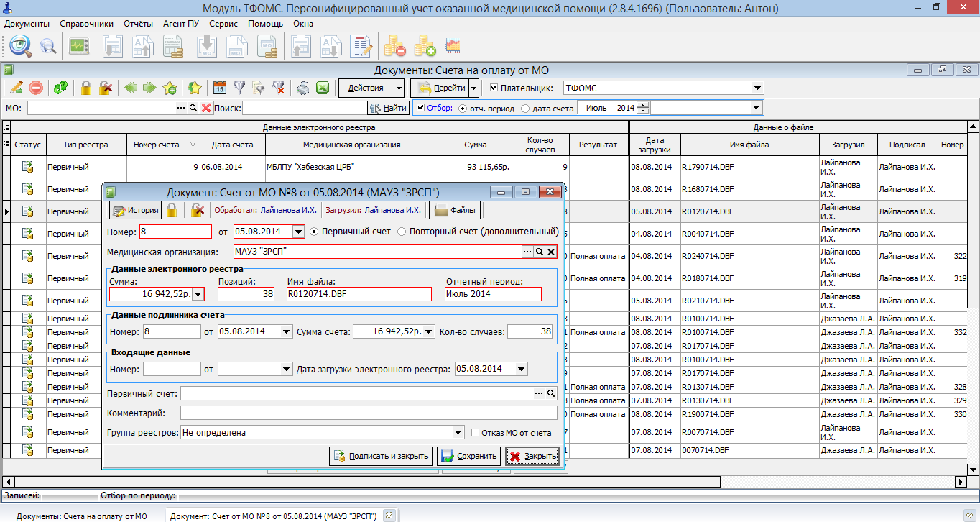Click the История button in document dialog

135,210
